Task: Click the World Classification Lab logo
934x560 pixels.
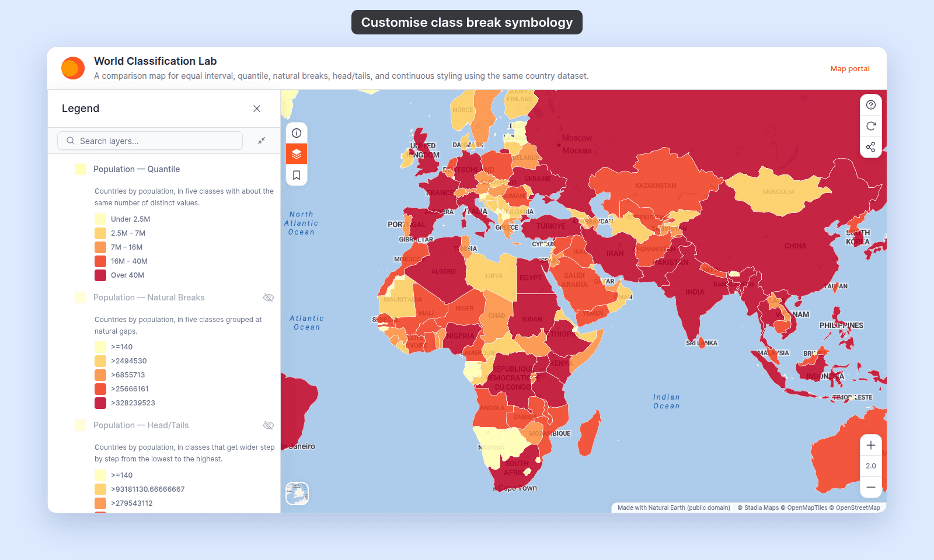Action: [x=73, y=68]
